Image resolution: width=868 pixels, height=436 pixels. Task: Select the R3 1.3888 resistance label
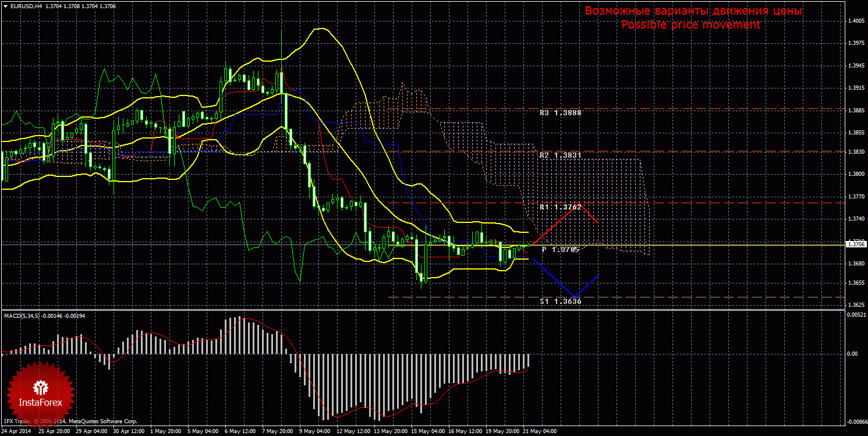click(x=560, y=113)
